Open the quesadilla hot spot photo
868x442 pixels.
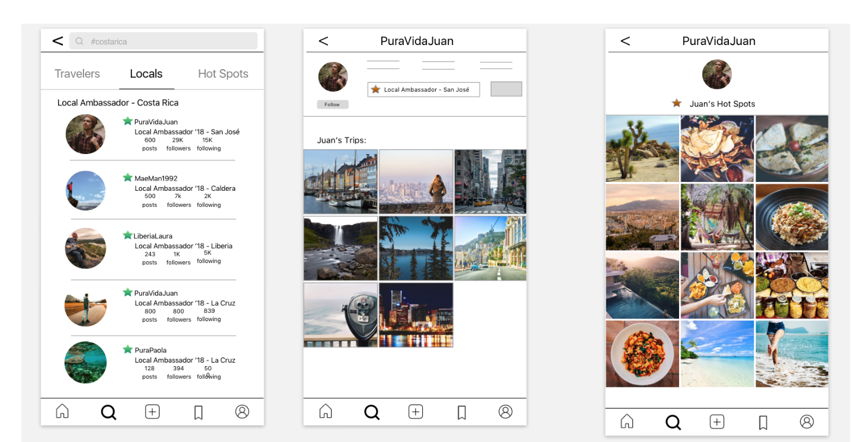(792, 149)
